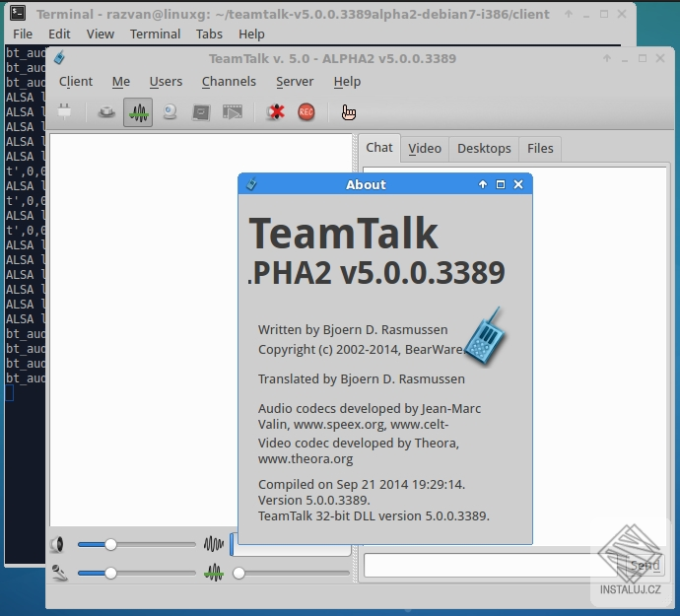
Task: Click the About dialog title bar icon
Action: click(x=251, y=184)
